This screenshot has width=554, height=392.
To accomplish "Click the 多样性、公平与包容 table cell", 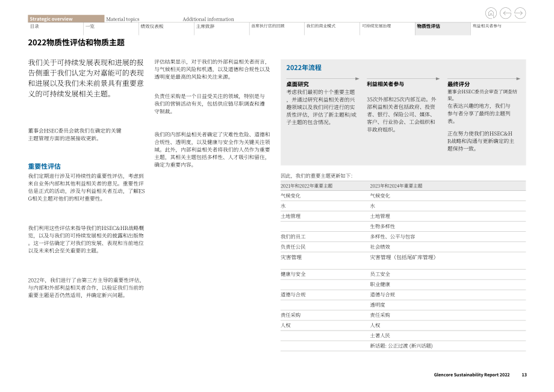I will pos(393,237).
